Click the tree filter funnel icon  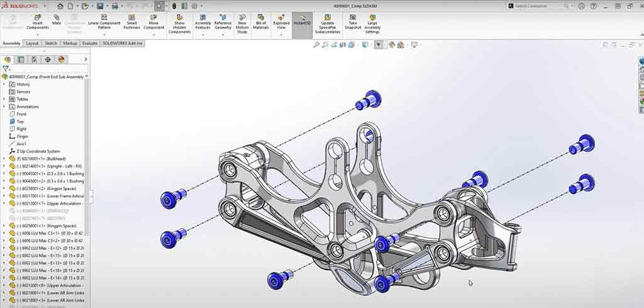[x=5, y=69]
